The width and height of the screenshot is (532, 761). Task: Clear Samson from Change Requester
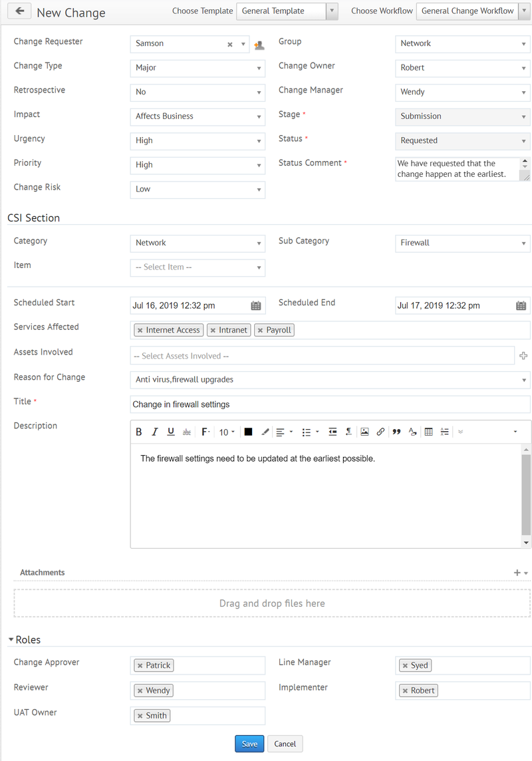click(230, 44)
